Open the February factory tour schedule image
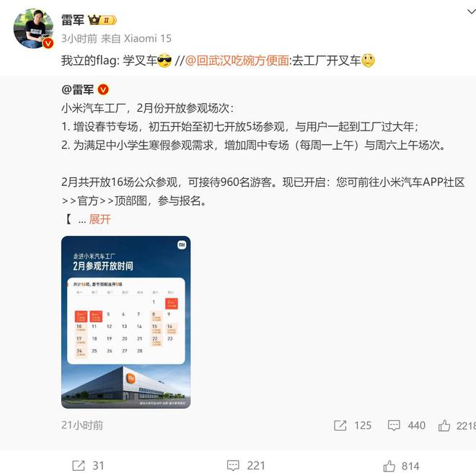This screenshot has height=473, width=476. tap(126, 322)
